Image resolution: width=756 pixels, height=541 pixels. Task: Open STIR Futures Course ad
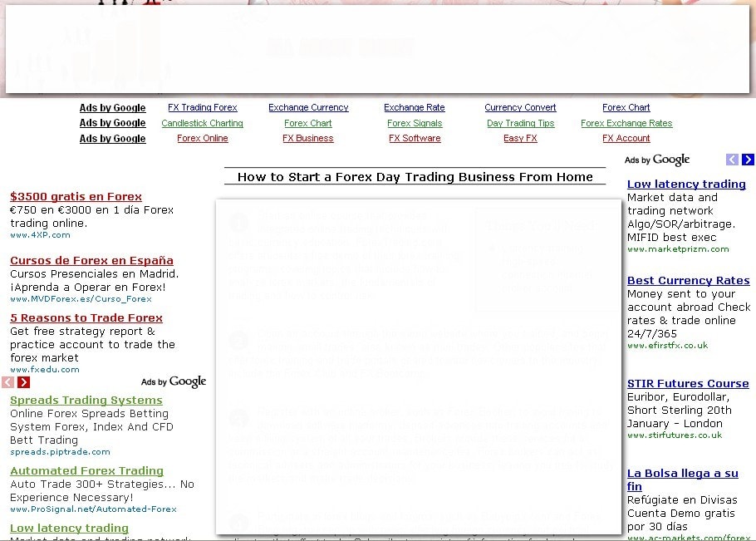(688, 384)
